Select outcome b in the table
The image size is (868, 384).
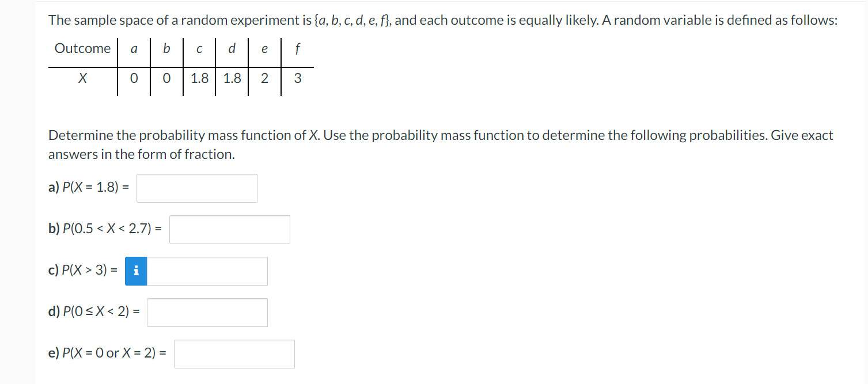click(x=166, y=48)
